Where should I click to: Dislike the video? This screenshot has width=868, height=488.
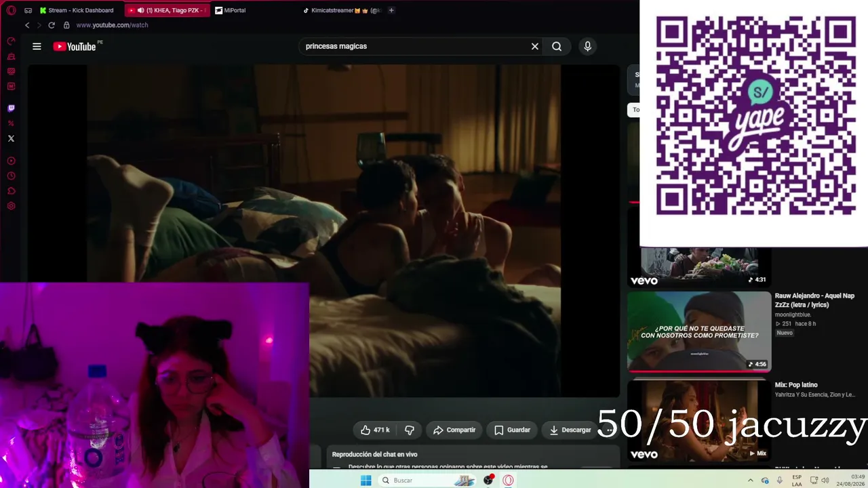coord(410,430)
